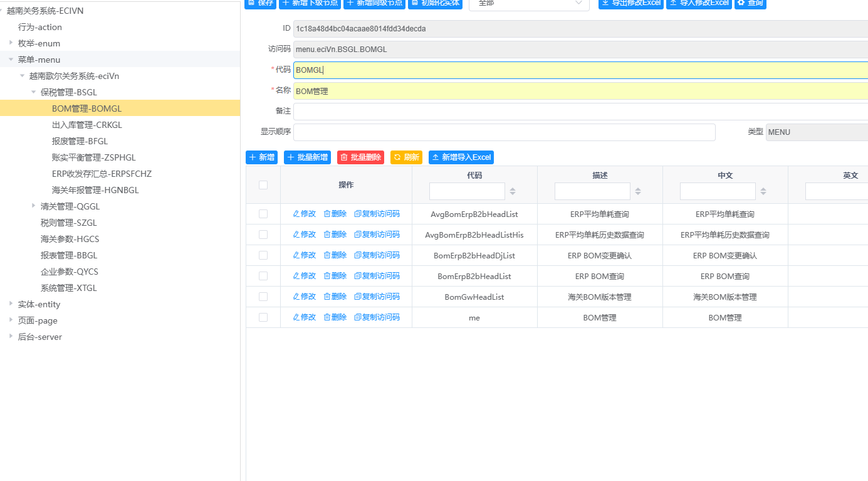Click the red 批量删除 batch delete button
Viewport: 868px width, 481px height.
(x=360, y=157)
